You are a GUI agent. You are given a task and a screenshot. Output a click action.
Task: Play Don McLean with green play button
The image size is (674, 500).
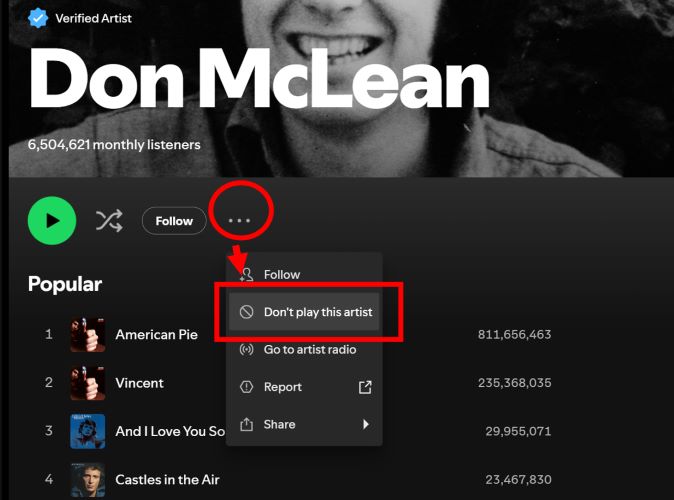point(52,221)
